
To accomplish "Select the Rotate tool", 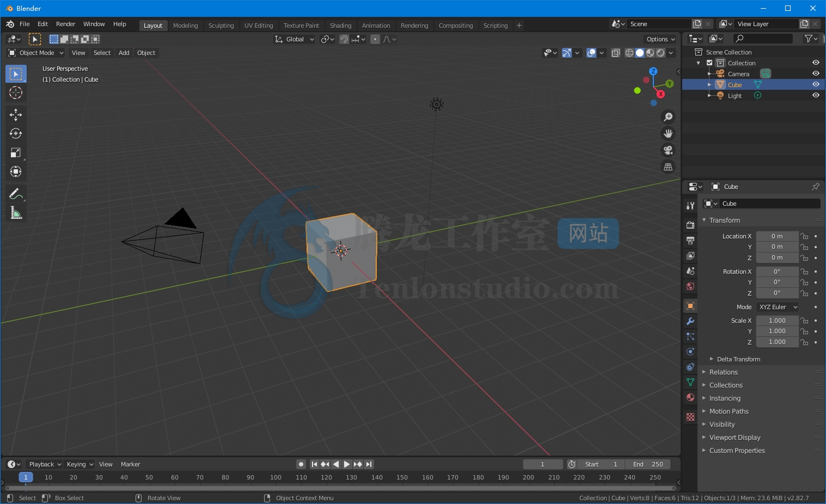I will [x=16, y=133].
